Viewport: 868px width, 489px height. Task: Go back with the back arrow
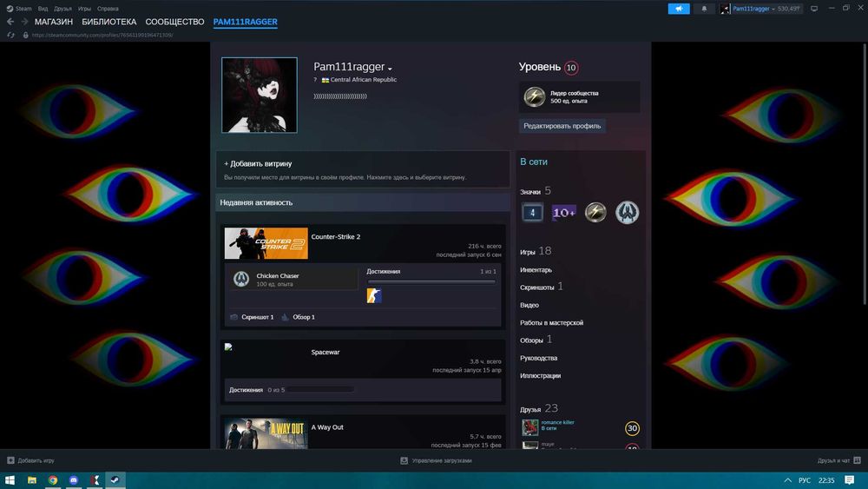pyautogui.click(x=10, y=22)
